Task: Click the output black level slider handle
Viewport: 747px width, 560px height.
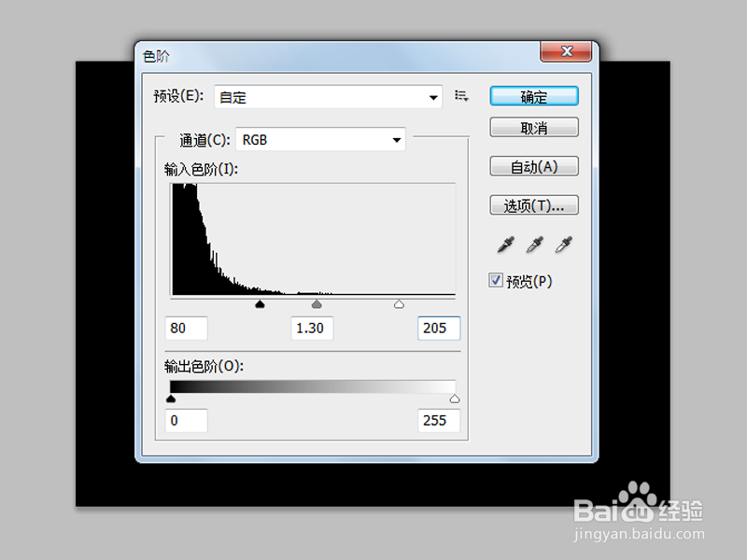Action: pyautogui.click(x=171, y=399)
